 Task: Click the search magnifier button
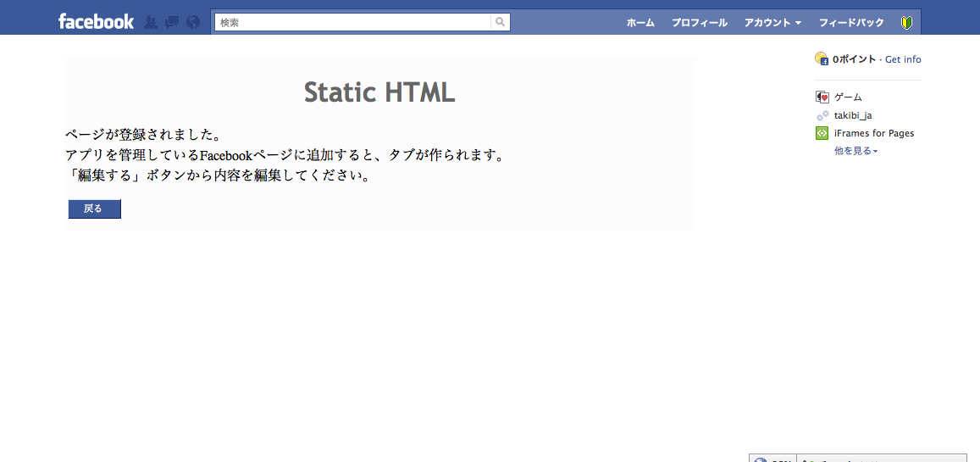pos(501,22)
